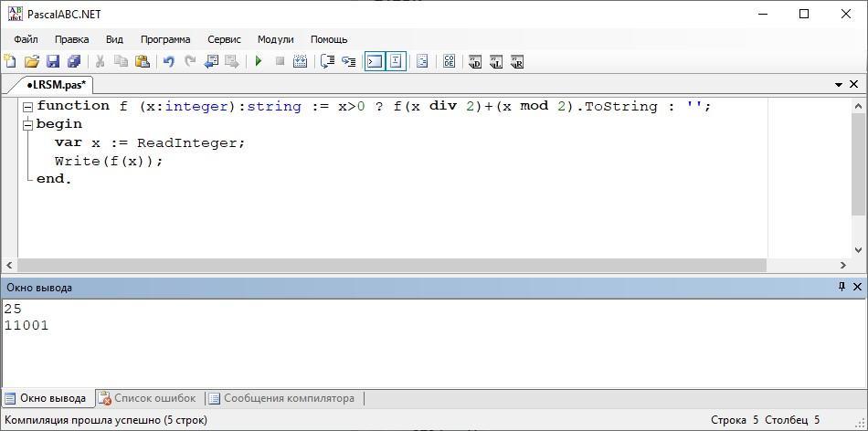Screen dimensions: 868x431
Task: Open code templates with the CODE icon
Action: coord(449,61)
